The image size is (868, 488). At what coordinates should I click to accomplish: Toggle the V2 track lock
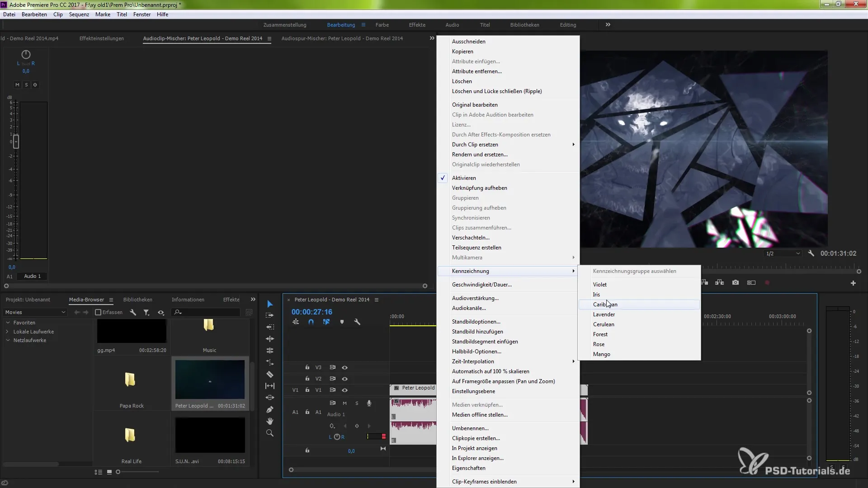[307, 379]
